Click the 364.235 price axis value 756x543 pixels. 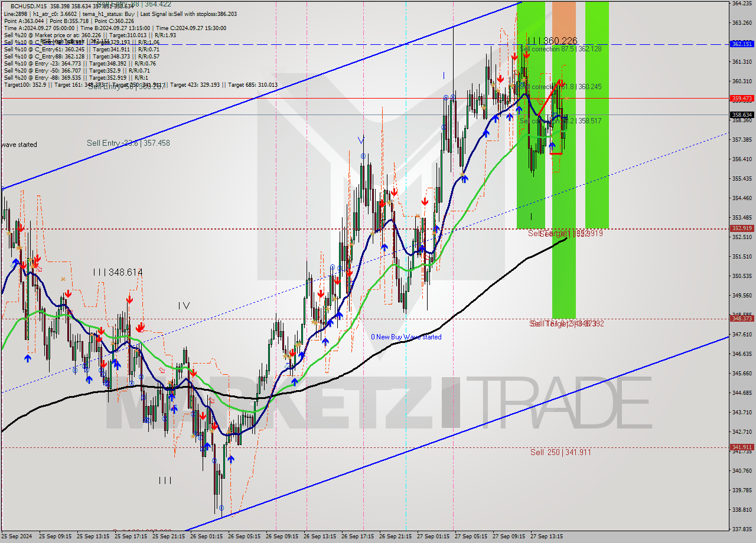[742, 3]
